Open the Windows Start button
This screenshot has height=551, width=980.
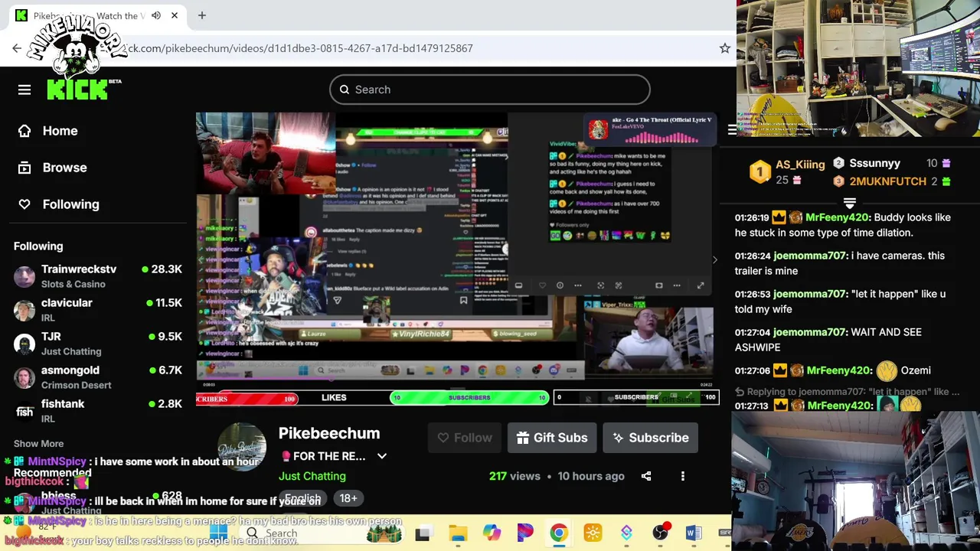coord(218,533)
